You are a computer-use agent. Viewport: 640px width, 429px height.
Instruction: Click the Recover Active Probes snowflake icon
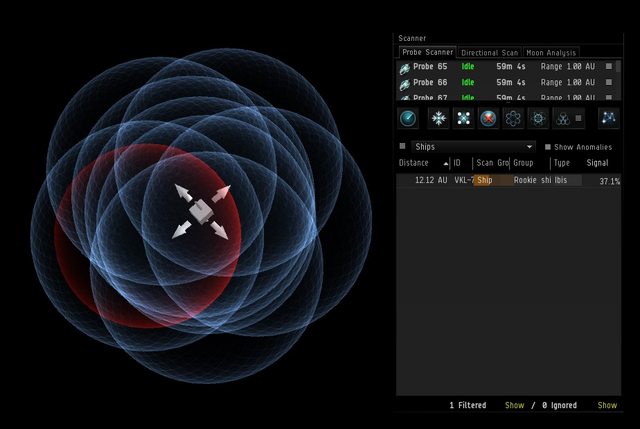point(439,118)
